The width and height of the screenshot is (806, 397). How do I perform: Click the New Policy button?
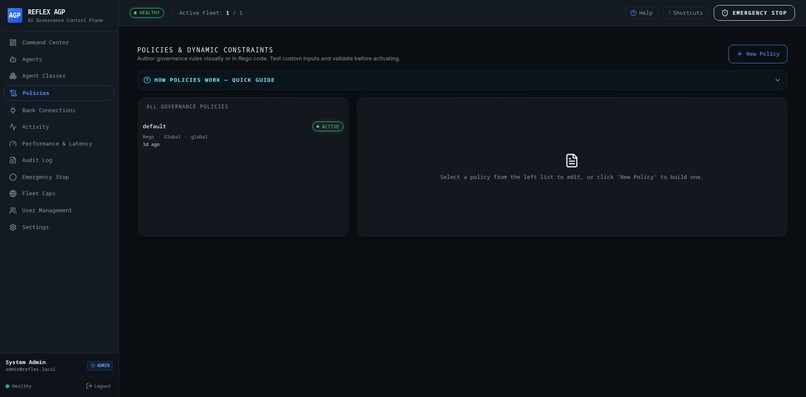[758, 54]
